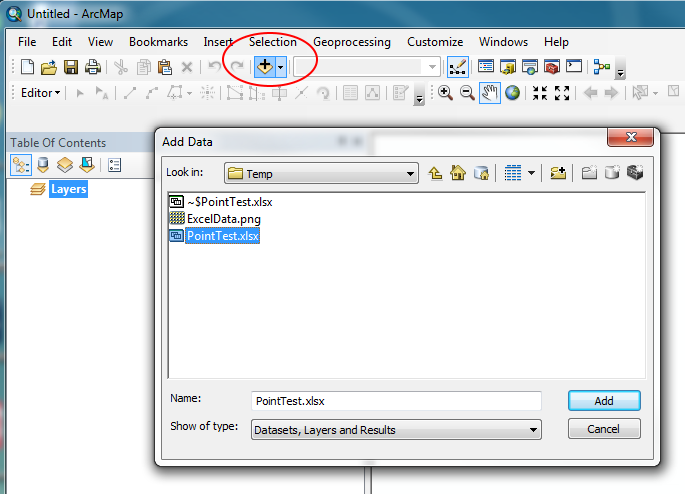685x494 pixels.
Task: Open the Look in Temp dropdown
Action: pyautogui.click(x=321, y=173)
